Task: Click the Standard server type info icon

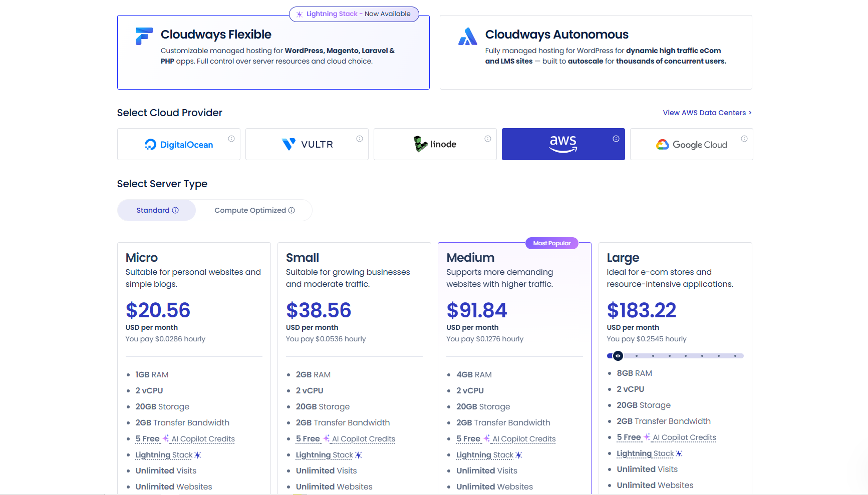Action: pos(175,210)
